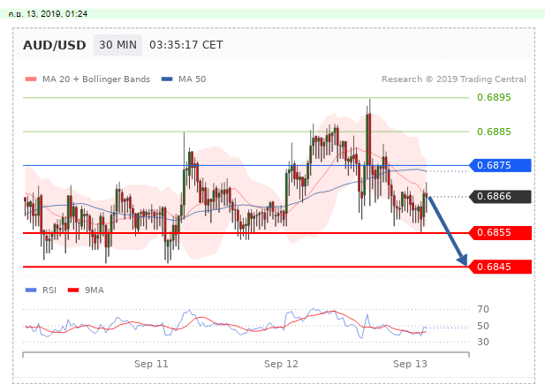Click the RSI 70 level label
The height and width of the screenshot is (392, 545).
tap(483, 309)
